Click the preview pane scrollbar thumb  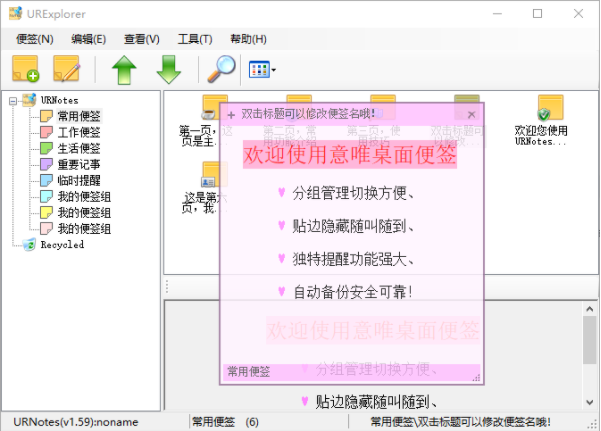pyautogui.click(x=590, y=340)
